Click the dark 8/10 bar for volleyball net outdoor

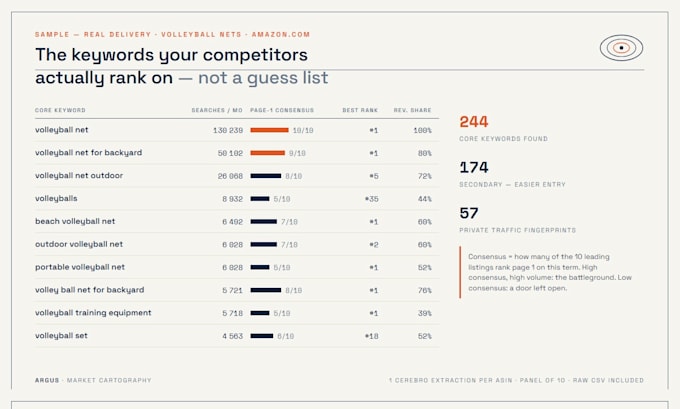tap(266, 176)
